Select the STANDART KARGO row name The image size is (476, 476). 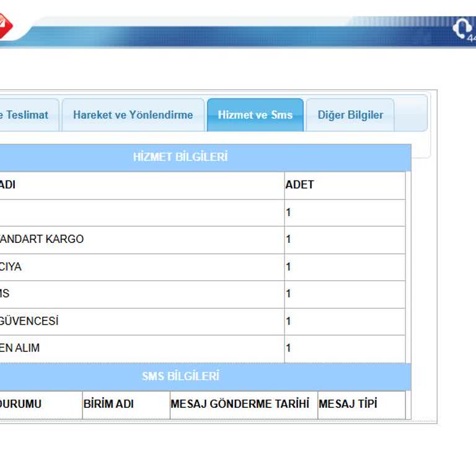[x=42, y=239]
